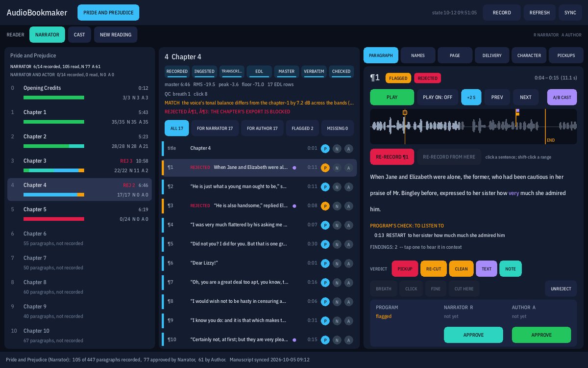Viewport: 588px width, 368px height.
Task: Click the orange P badge on row ¶1
Action: [325, 168]
